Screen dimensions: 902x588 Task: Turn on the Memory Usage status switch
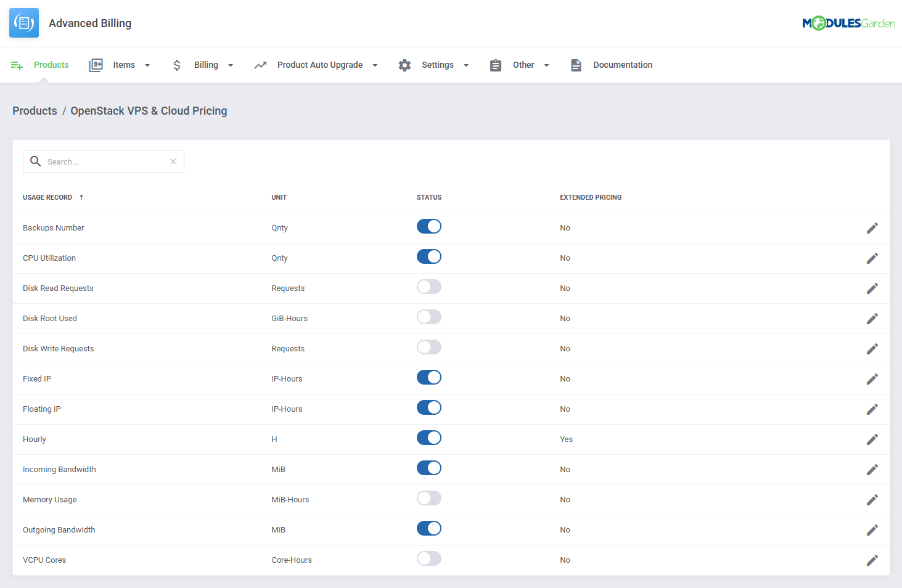[429, 498]
